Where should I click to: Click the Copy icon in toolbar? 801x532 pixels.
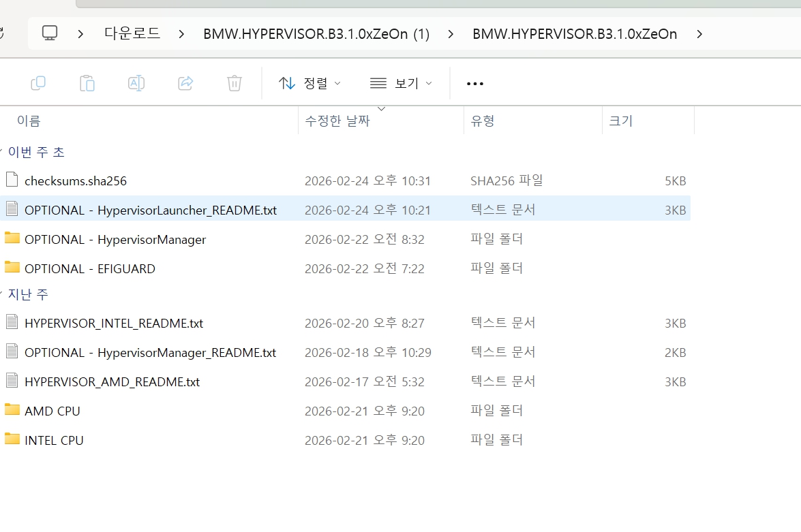pos(38,83)
